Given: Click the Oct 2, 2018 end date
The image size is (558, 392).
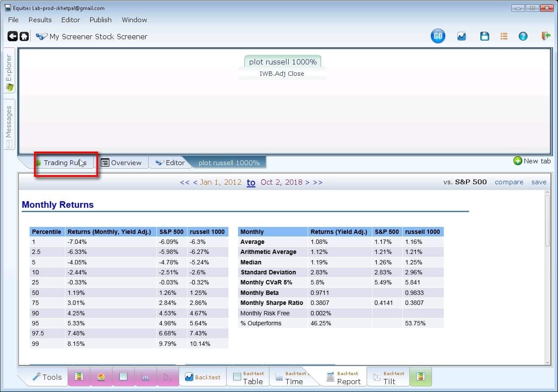Looking at the screenshot, I should (x=282, y=182).
